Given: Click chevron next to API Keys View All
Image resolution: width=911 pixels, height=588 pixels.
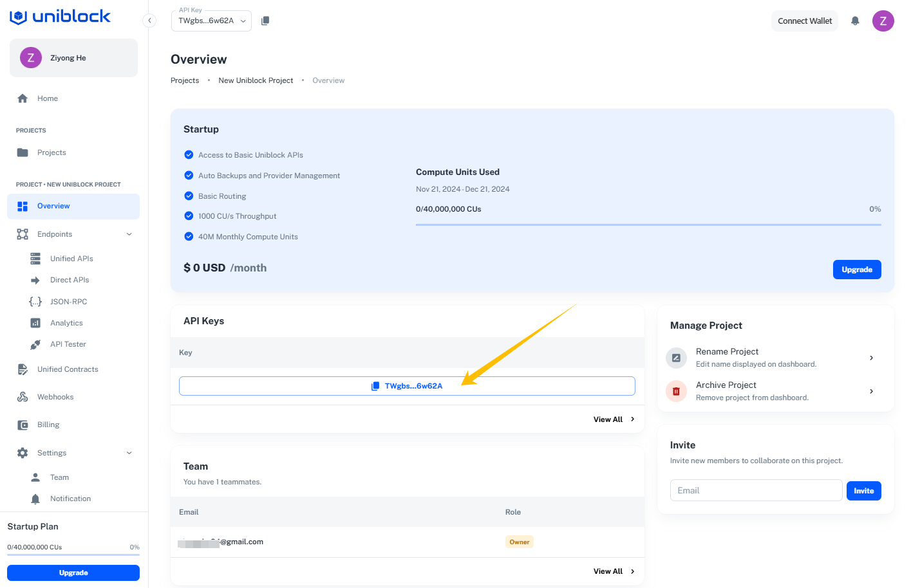Looking at the screenshot, I should point(633,419).
